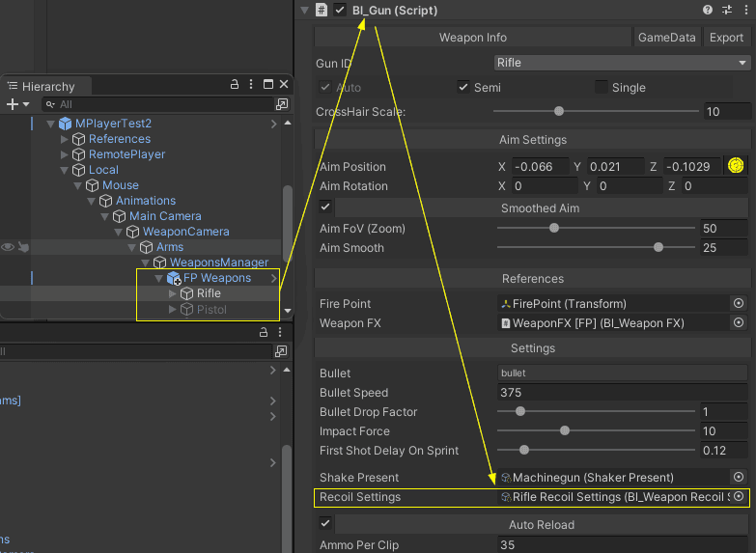The height and width of the screenshot is (553, 756).
Task: Expand the Rifle object in Hierarchy
Action: [x=173, y=293]
